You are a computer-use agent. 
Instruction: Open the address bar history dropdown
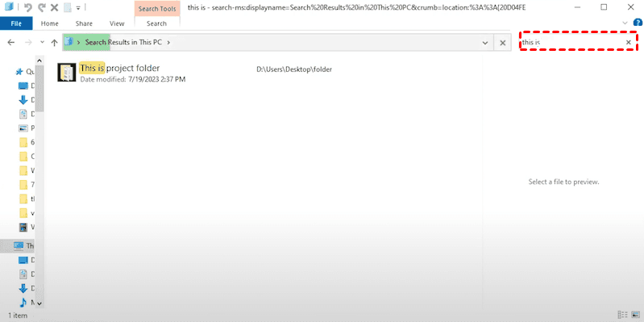pyautogui.click(x=485, y=43)
